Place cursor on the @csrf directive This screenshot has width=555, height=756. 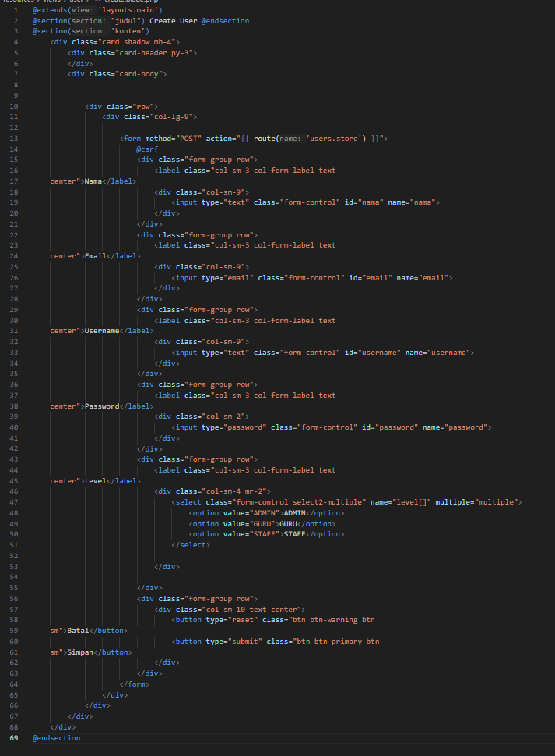(x=149, y=149)
